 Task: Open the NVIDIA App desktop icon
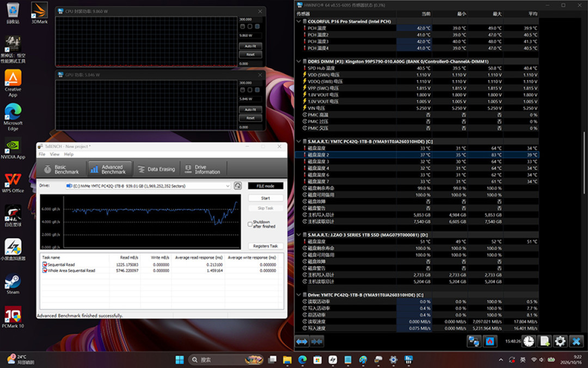click(13, 148)
